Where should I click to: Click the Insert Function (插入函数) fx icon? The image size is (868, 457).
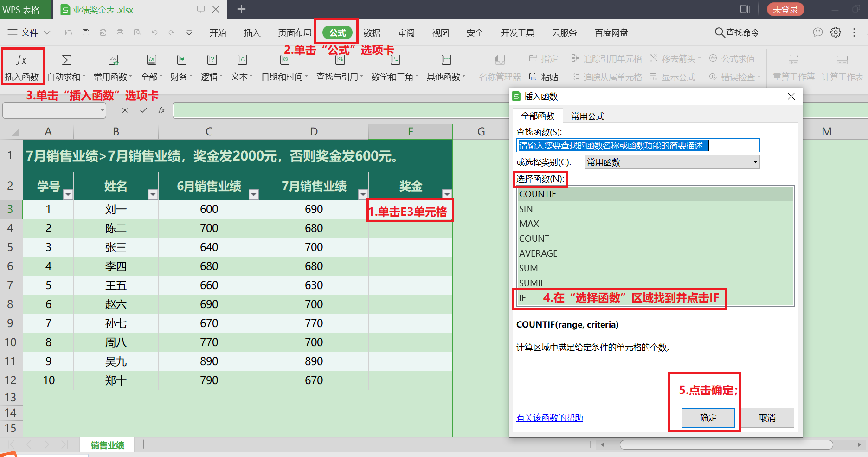point(21,60)
